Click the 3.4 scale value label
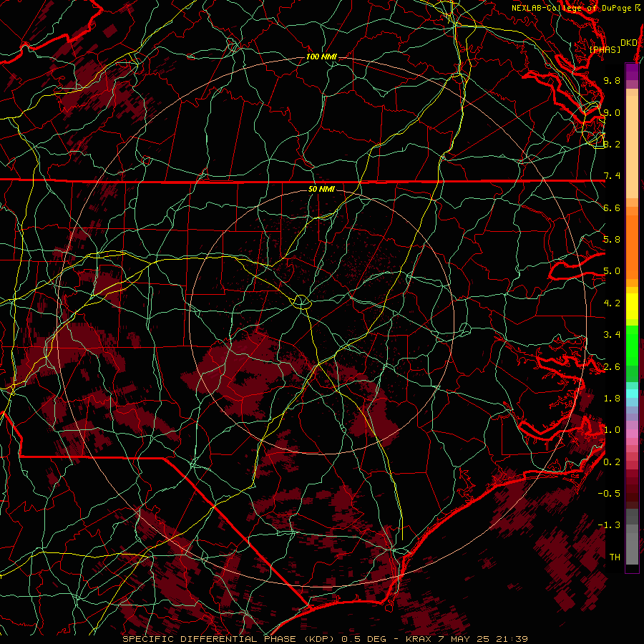644x644 pixels. coord(612,335)
